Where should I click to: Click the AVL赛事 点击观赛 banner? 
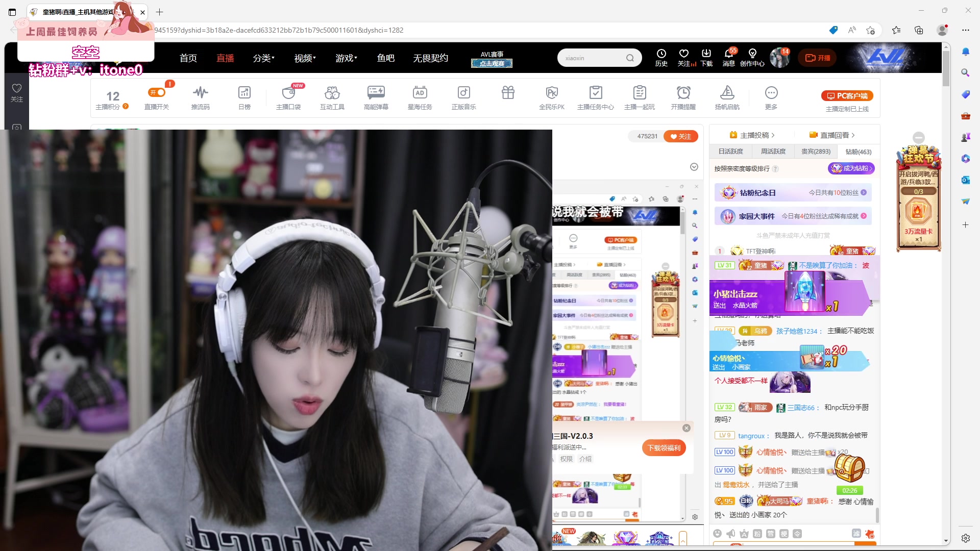pos(492,59)
